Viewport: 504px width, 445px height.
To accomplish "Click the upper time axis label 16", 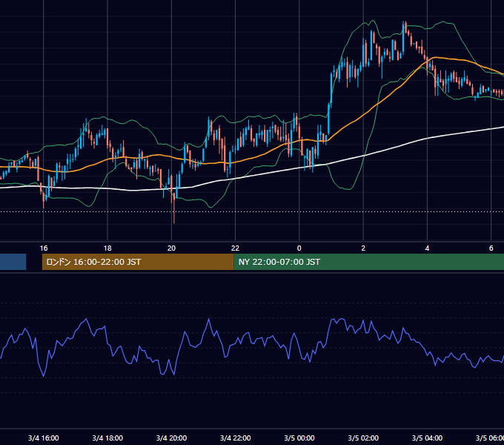I will 44,248.
